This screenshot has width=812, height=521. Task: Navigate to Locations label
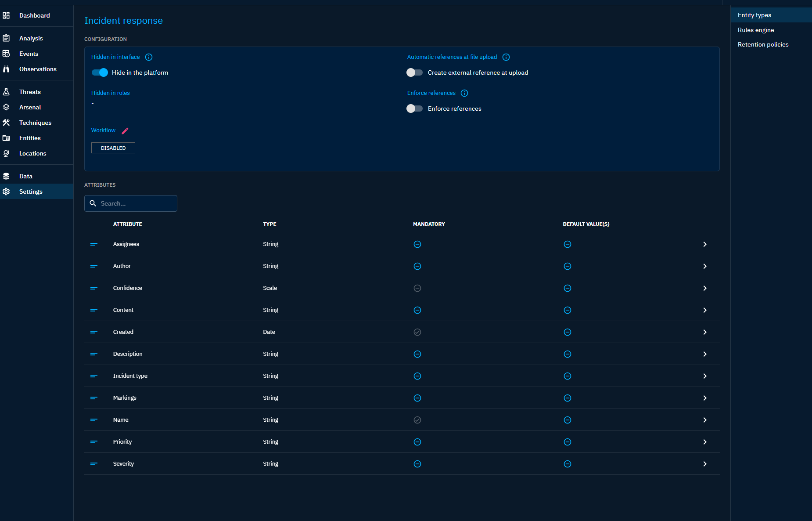coord(32,153)
